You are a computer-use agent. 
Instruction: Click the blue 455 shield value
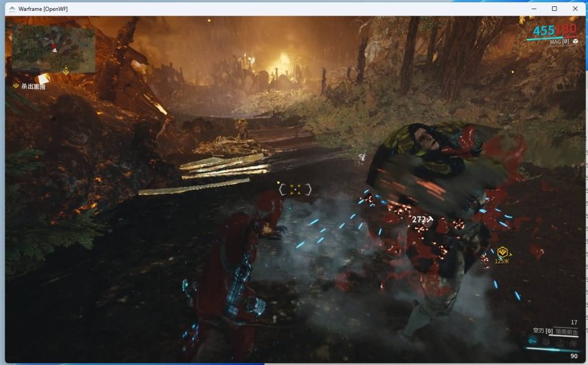(x=543, y=30)
